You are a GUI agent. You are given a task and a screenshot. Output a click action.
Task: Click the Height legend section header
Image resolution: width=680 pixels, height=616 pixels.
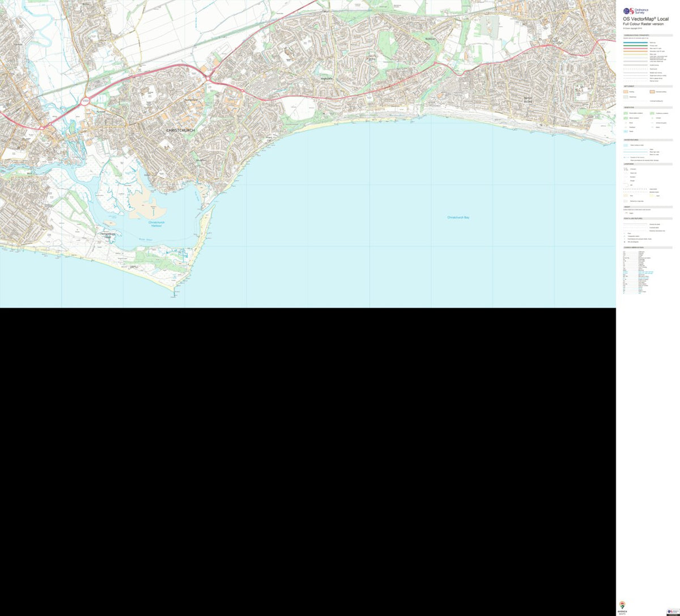[648, 207]
